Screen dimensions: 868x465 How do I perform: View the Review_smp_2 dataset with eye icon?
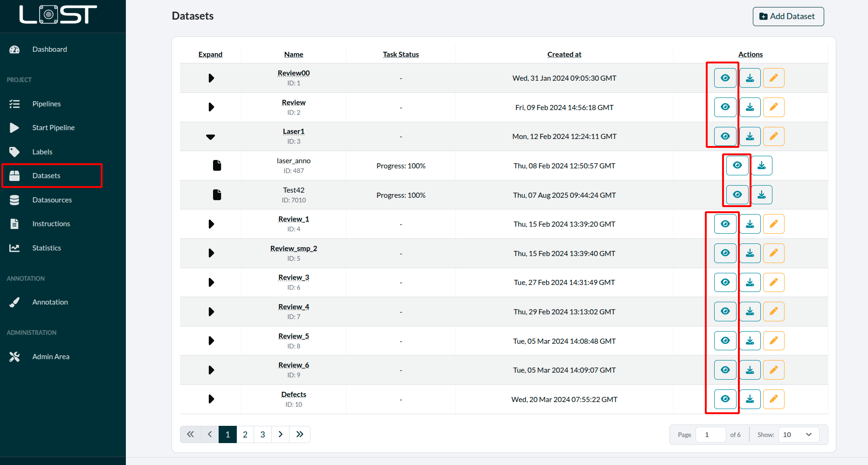tap(725, 253)
